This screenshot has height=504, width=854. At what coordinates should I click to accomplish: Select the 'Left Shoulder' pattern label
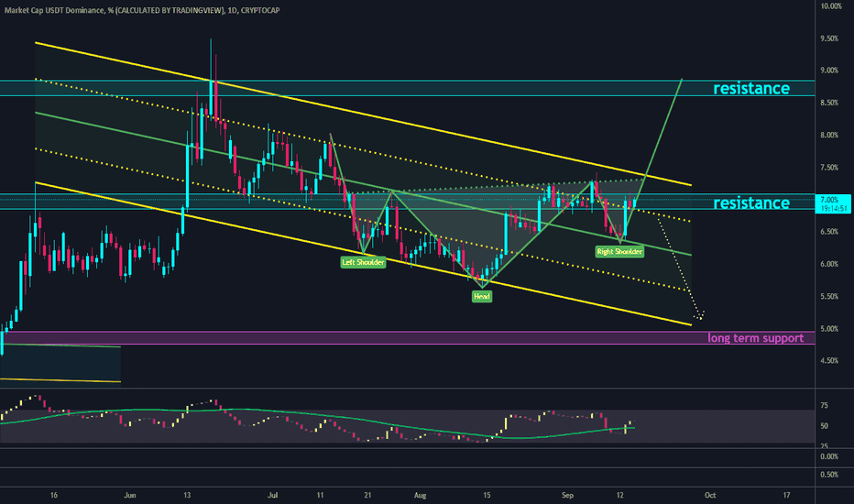363,262
